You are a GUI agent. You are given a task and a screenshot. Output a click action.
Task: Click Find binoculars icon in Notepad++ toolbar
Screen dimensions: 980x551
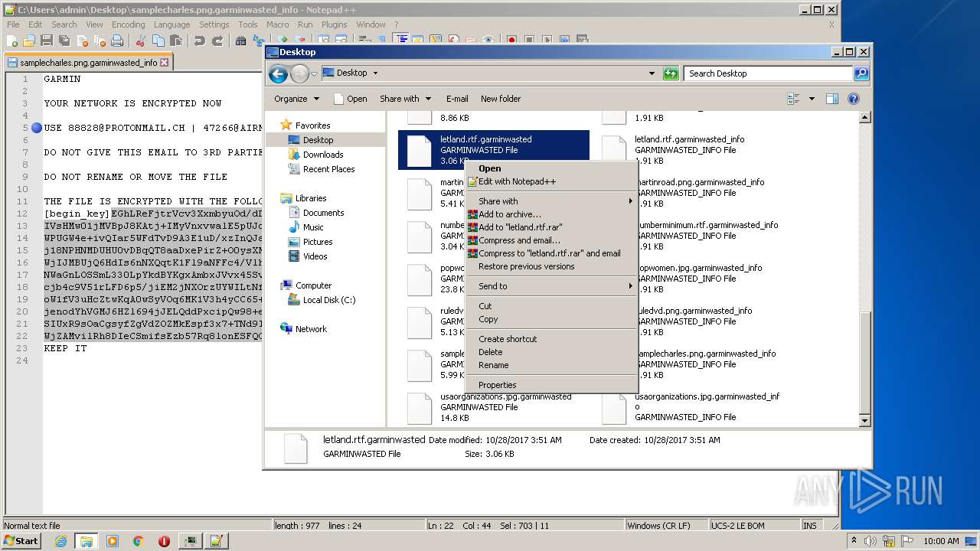click(241, 41)
